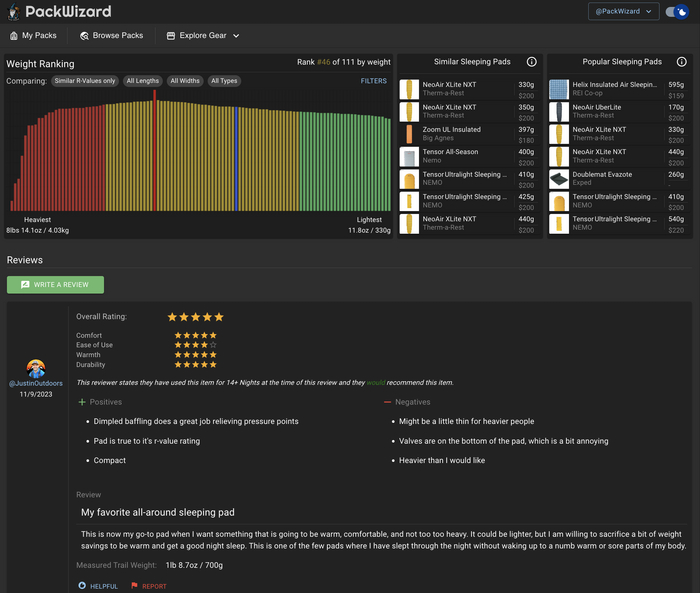Image resolution: width=700 pixels, height=593 pixels.
Task: Toggle the Similar R-Values only filter chip
Action: click(x=85, y=81)
